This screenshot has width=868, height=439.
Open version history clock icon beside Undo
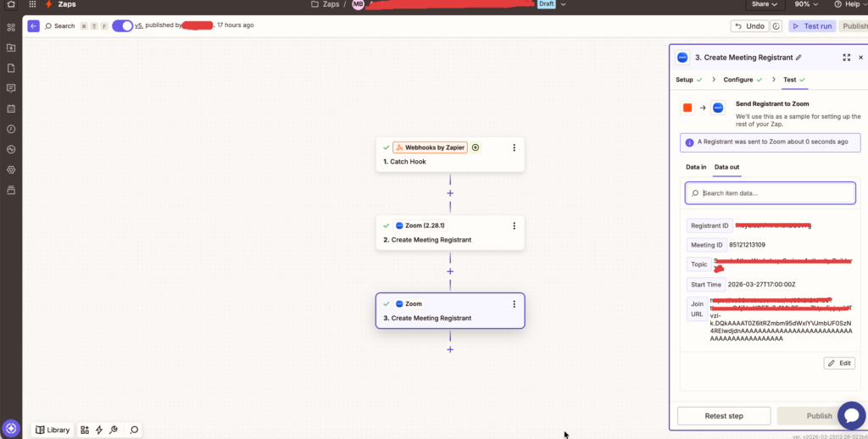(776, 26)
